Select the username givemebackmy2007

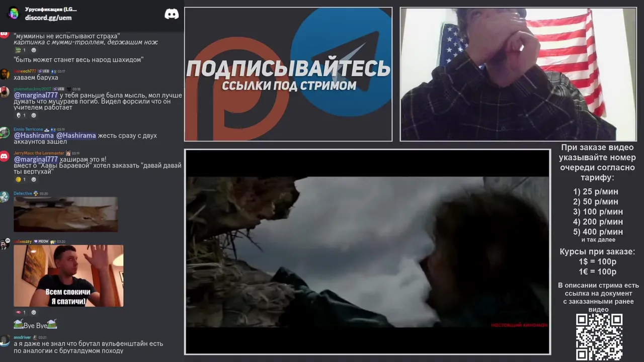tap(32, 89)
